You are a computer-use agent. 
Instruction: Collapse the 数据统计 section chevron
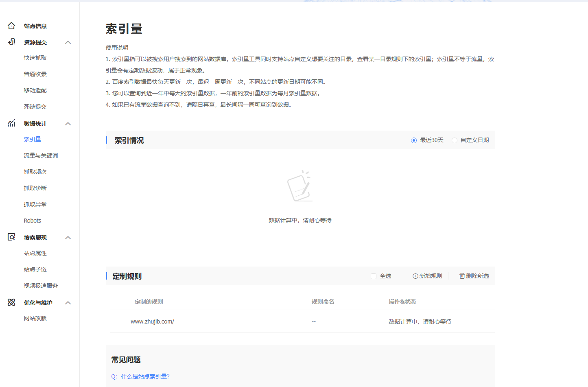[68, 124]
